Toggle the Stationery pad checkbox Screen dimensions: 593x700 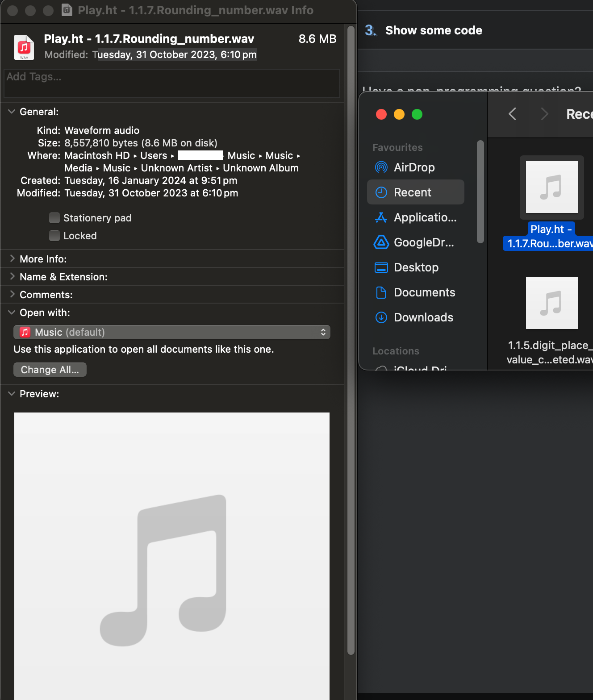[x=54, y=218]
